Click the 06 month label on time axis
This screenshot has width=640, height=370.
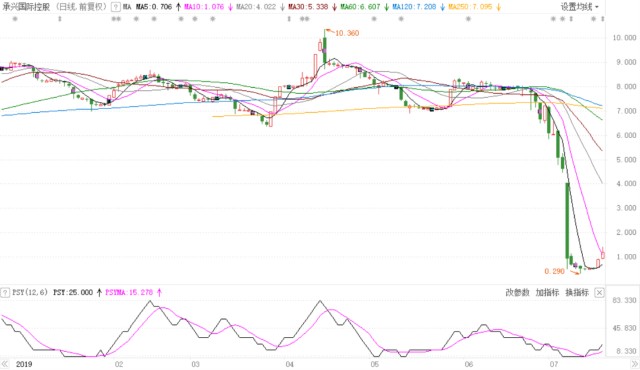469,364
